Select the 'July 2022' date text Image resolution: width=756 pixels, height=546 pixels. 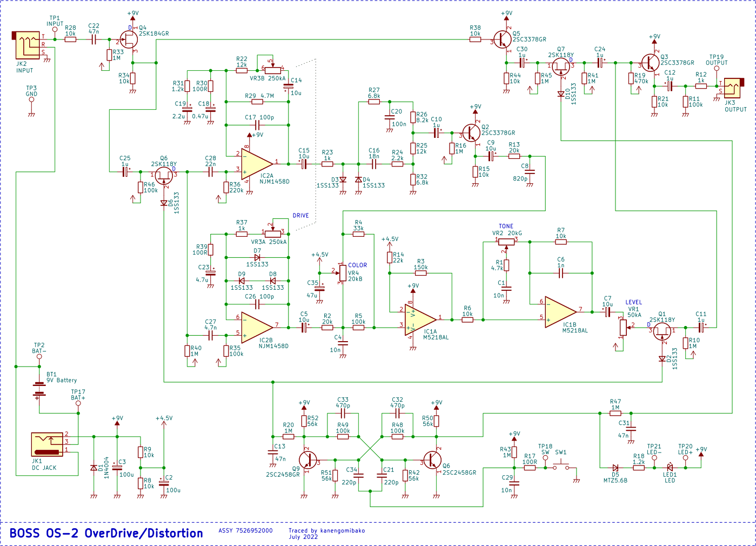click(303, 537)
